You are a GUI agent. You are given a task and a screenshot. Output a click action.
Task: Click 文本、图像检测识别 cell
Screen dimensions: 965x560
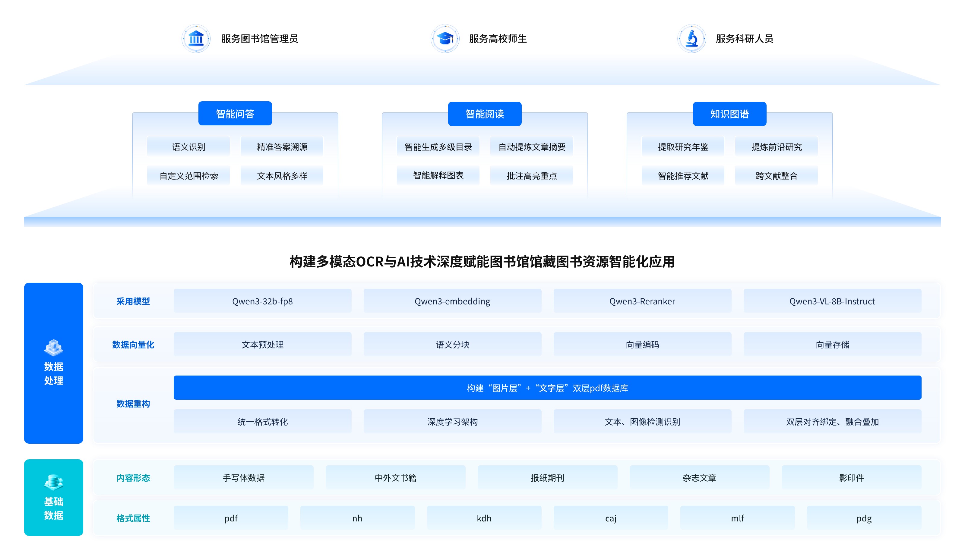coord(642,421)
